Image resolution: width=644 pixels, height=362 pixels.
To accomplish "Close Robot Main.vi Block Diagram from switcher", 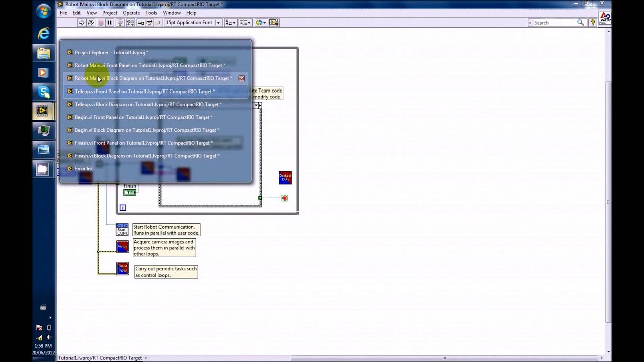I will pos(242,78).
